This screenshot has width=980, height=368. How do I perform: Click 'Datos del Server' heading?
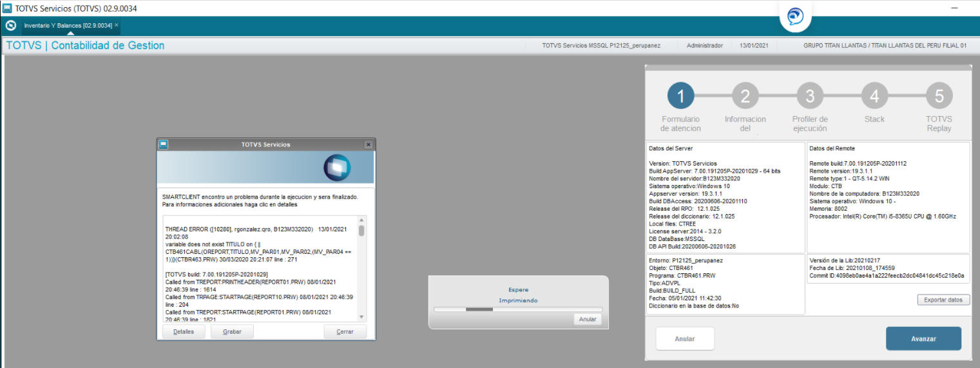(671, 148)
